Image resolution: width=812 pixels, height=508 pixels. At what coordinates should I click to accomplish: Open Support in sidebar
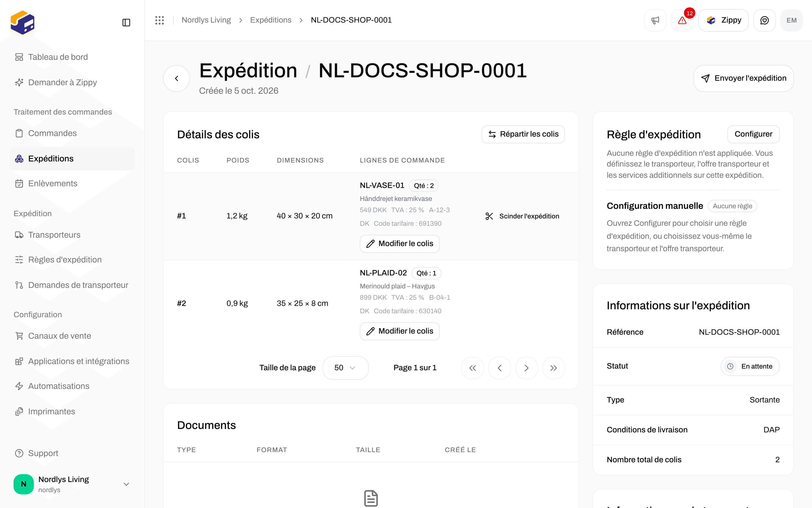click(72, 453)
